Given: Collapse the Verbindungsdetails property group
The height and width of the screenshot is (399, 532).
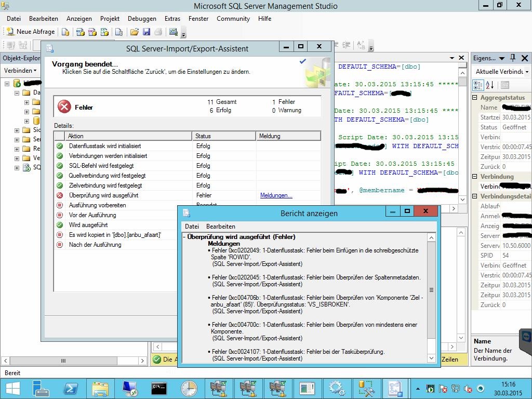Looking at the screenshot, I should point(475,196).
